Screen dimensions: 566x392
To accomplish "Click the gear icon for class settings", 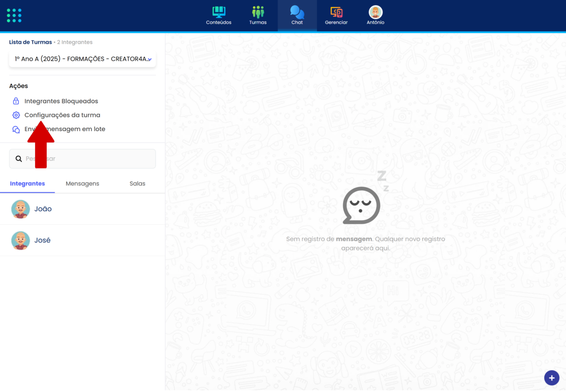I will [x=16, y=115].
